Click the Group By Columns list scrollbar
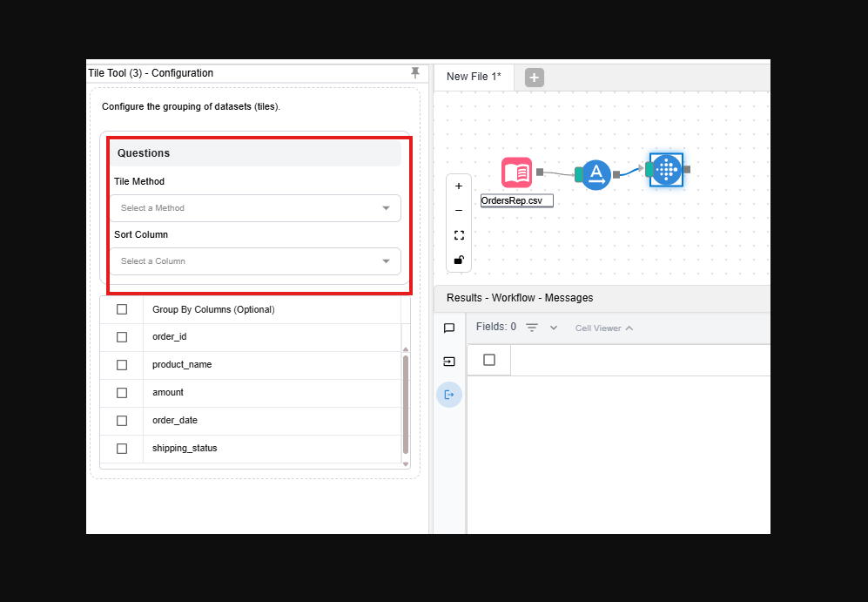Screen dimensions: 868x602 (406, 404)
